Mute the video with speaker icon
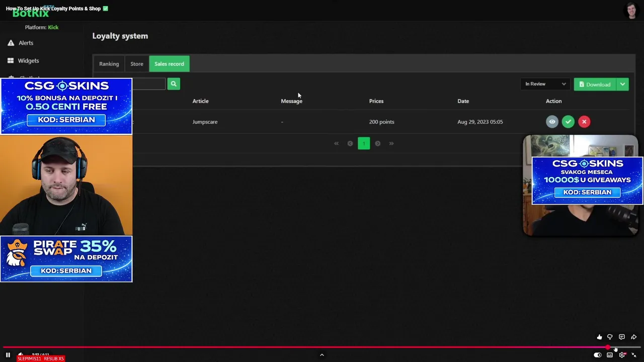 [x=21, y=355]
